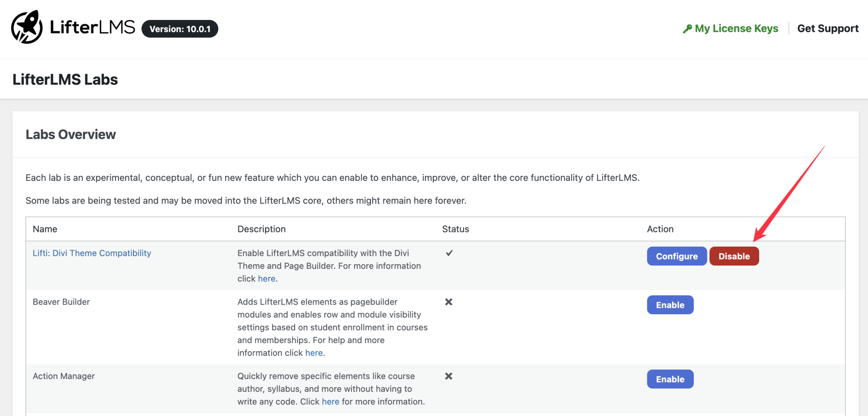The width and height of the screenshot is (868, 416).
Task: Click the LifterLMS rocket logo icon
Action: point(27,27)
